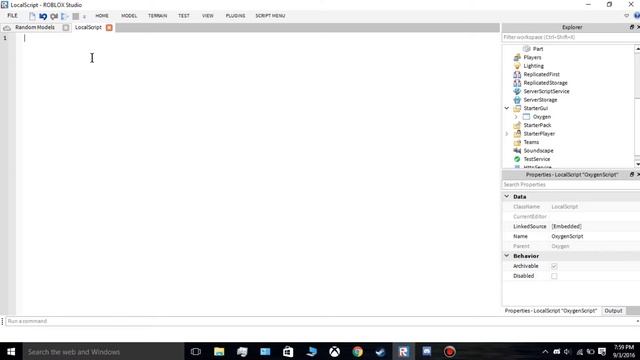Open Xbox app from taskbar
Viewport: 640px width, 360px height.
point(335,351)
